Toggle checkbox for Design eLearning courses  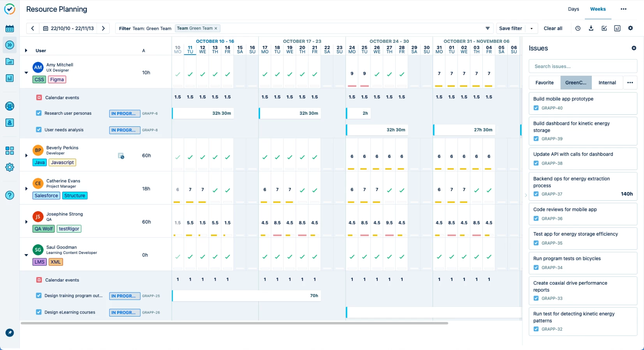click(39, 312)
